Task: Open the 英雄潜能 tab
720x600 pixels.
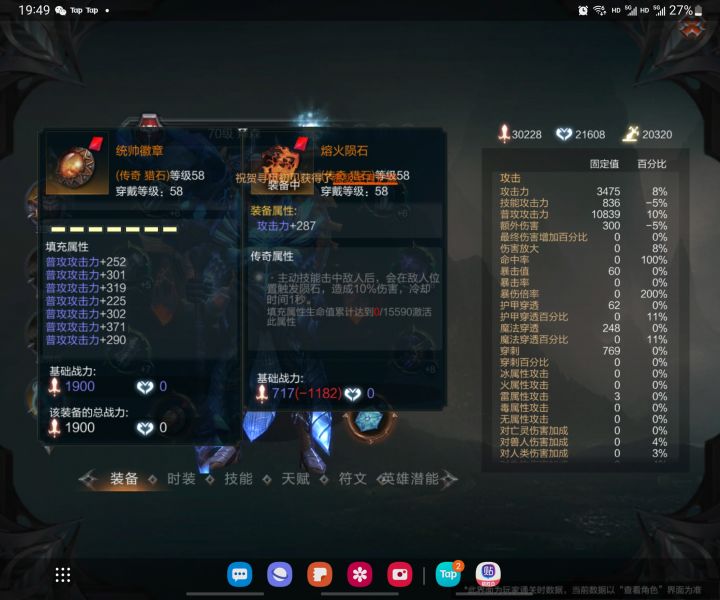Action: click(411, 479)
